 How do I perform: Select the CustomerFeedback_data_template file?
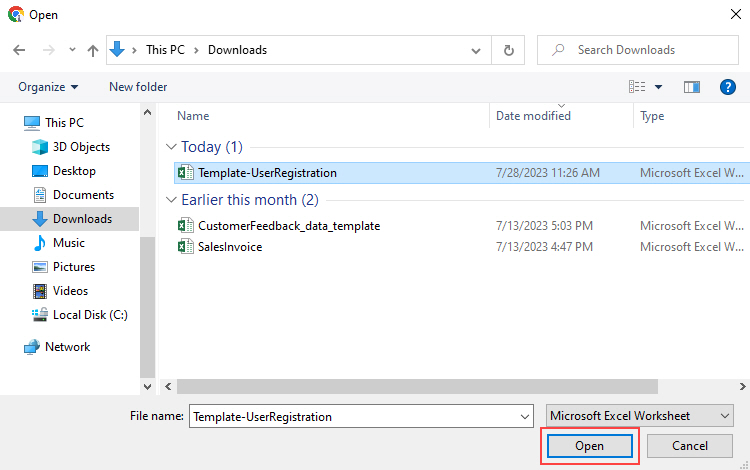pos(289,226)
